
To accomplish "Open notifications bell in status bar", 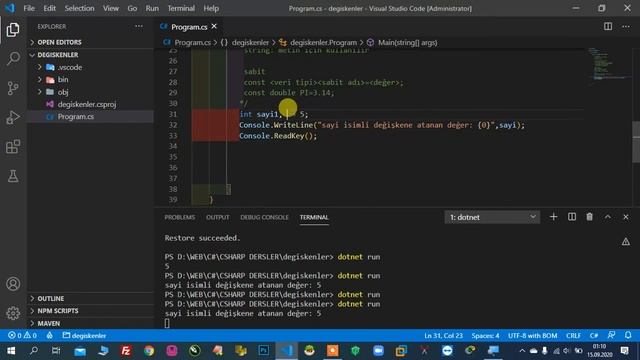I will [x=628, y=335].
